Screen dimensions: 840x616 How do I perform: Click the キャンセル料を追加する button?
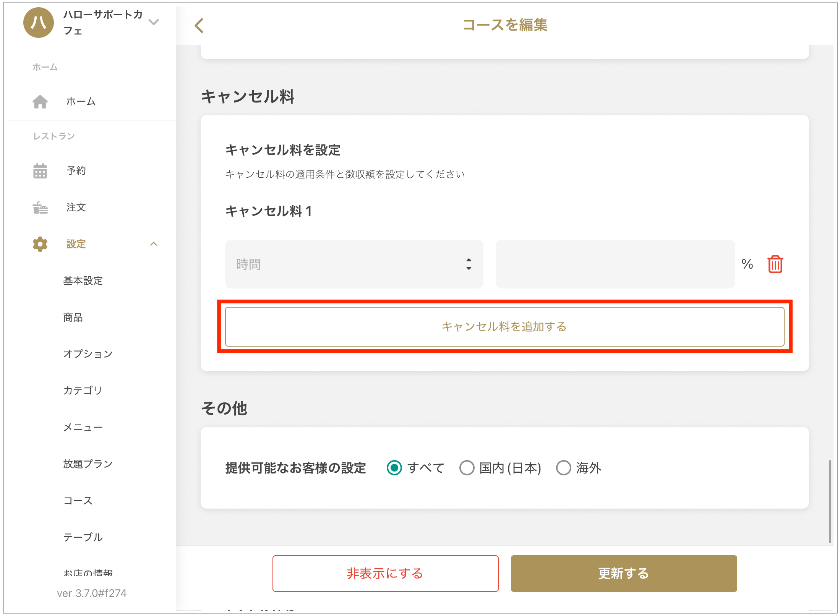click(504, 327)
